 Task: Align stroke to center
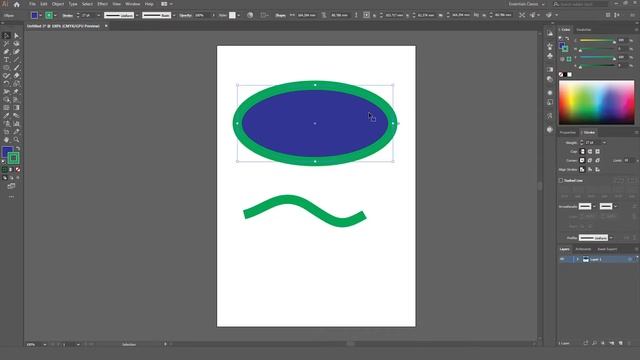click(582, 169)
